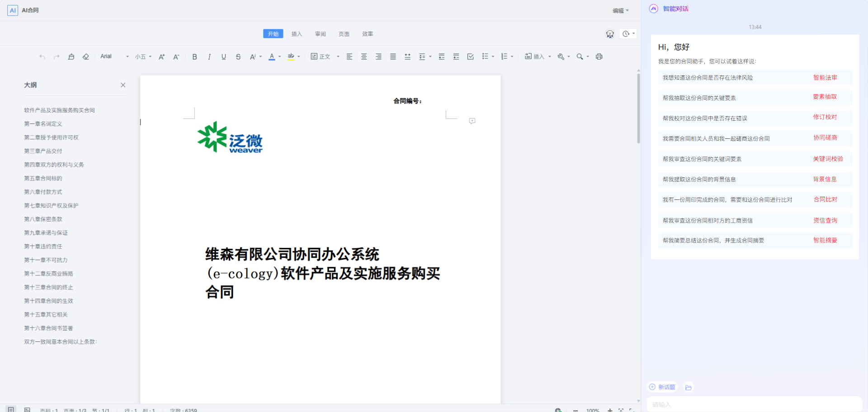Open the 效率 tab
868x412 pixels.
pyautogui.click(x=368, y=34)
